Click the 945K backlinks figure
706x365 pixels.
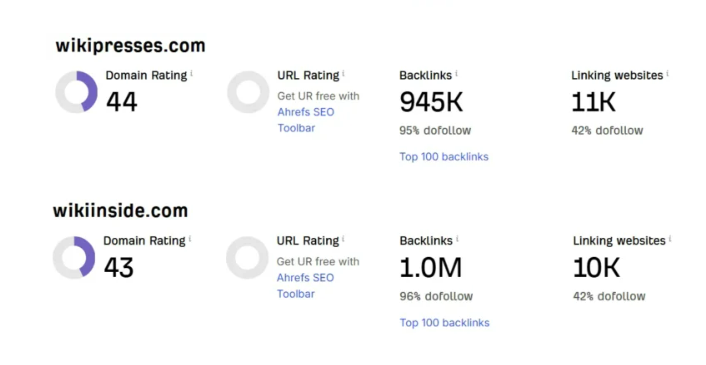431,102
